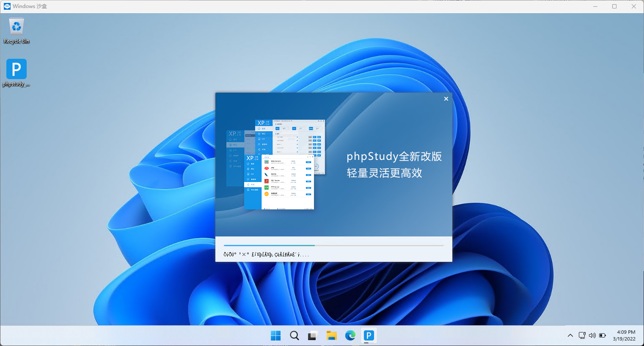
Task: Minimize the Windows Sandbox window
Action: tap(595, 6)
